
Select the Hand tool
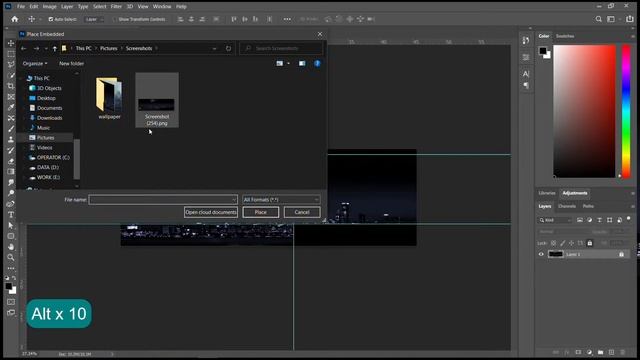tap(11, 247)
